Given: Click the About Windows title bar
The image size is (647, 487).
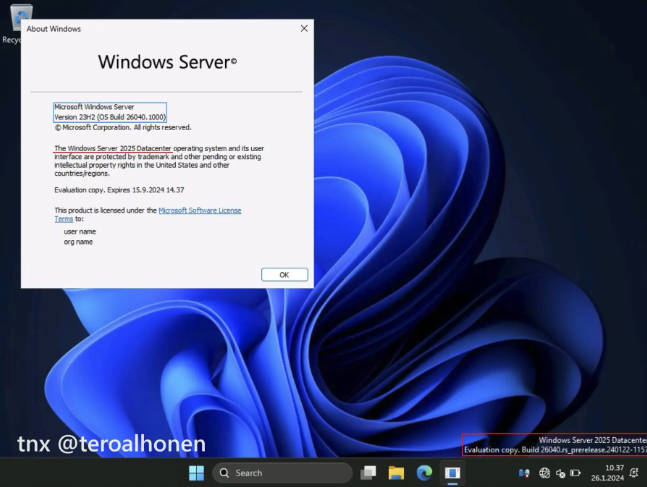Looking at the screenshot, I should point(161,29).
